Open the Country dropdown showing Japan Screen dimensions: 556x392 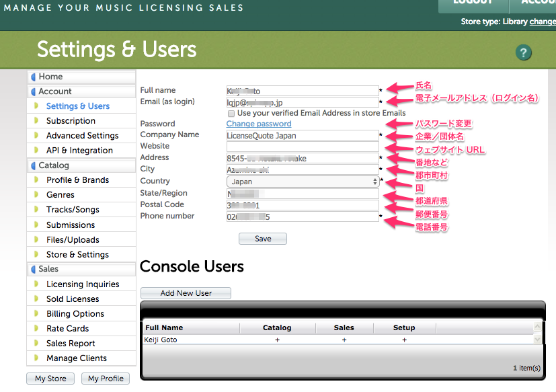click(303, 182)
